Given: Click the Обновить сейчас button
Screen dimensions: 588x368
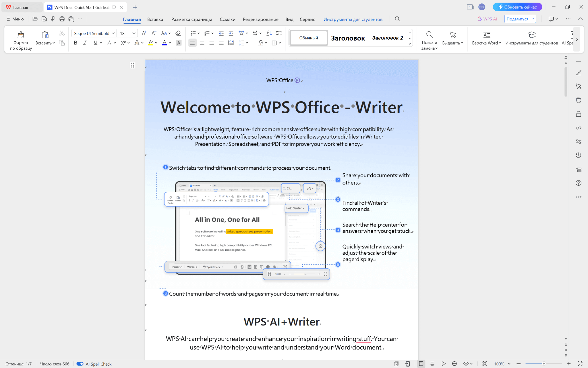Looking at the screenshot, I should [x=517, y=7].
